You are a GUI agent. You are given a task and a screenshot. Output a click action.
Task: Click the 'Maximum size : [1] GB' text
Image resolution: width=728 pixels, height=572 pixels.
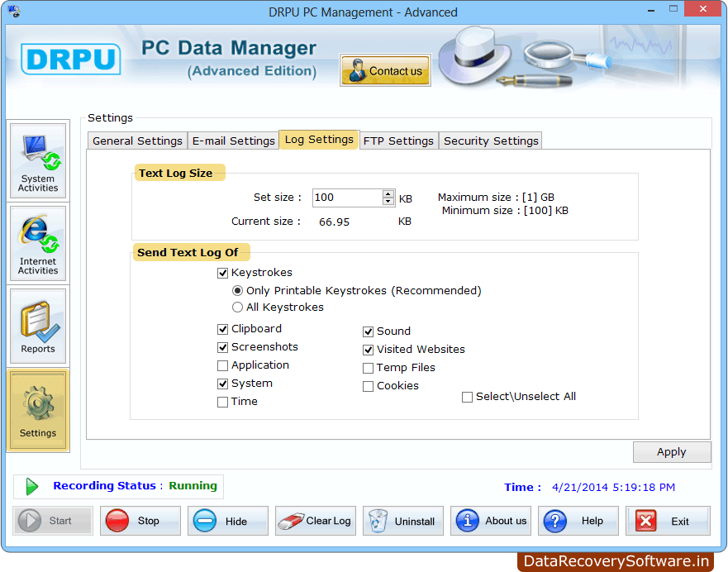[496, 198]
